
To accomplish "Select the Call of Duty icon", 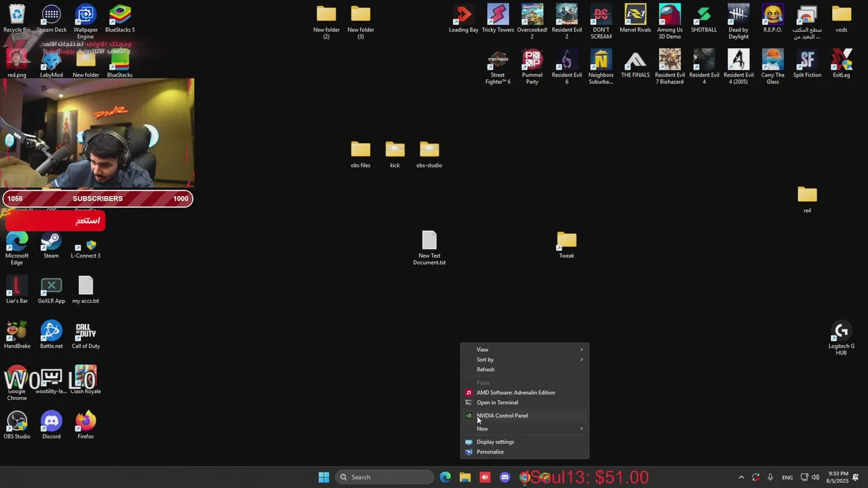I will pos(85,335).
